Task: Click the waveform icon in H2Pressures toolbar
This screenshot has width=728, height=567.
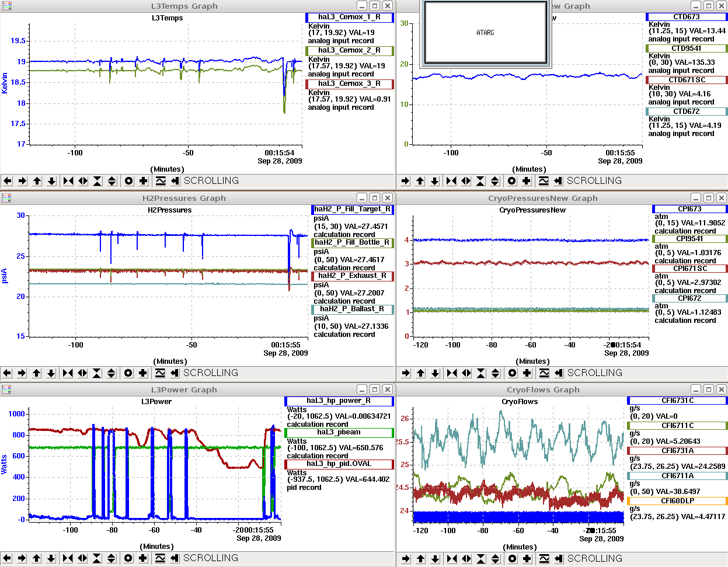Action: [x=160, y=373]
